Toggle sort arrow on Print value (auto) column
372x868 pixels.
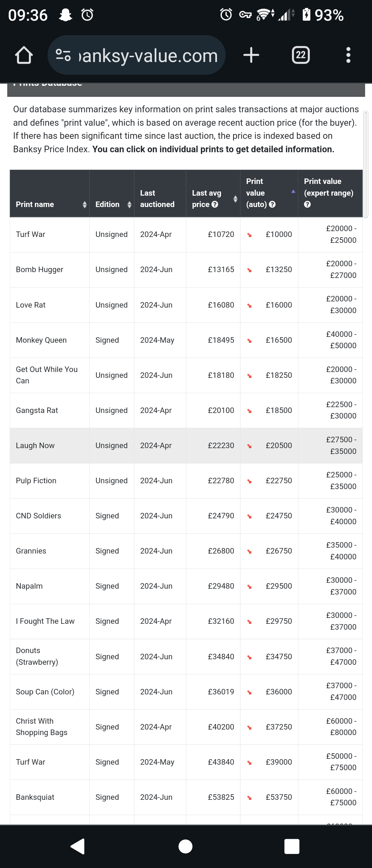(x=293, y=192)
